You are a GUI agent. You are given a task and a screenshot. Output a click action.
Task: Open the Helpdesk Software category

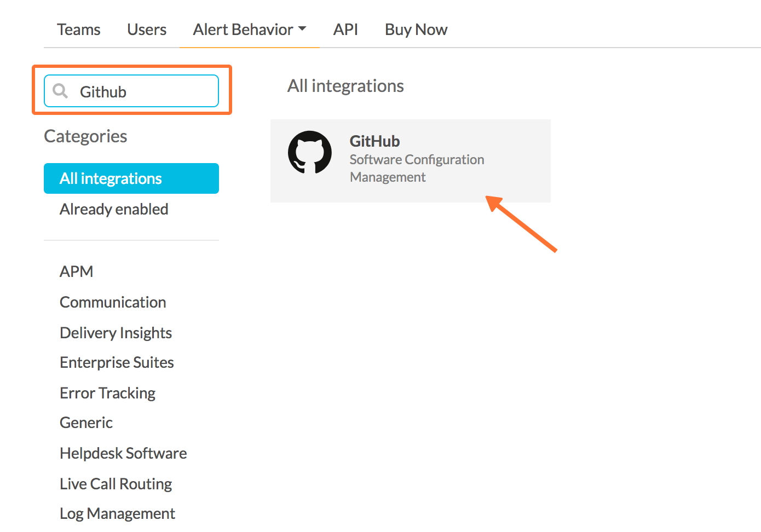[123, 453]
